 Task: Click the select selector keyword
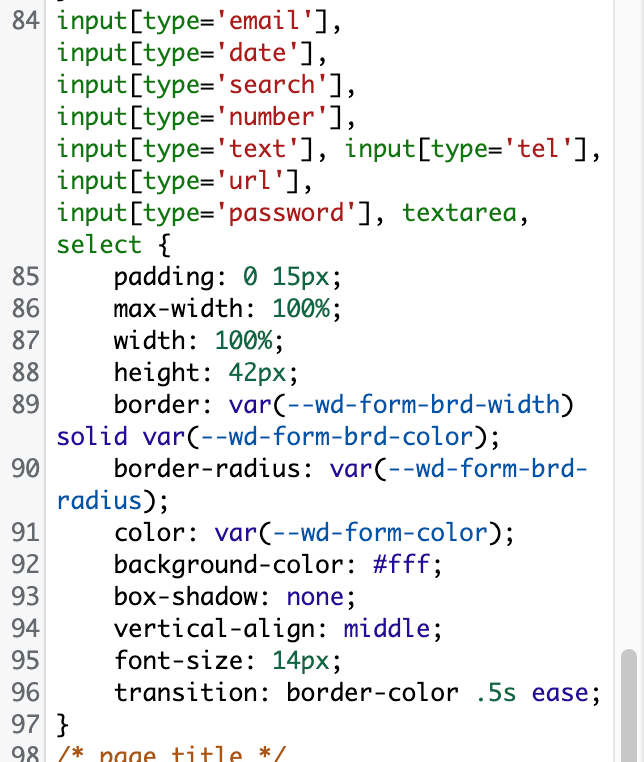[x=99, y=245]
